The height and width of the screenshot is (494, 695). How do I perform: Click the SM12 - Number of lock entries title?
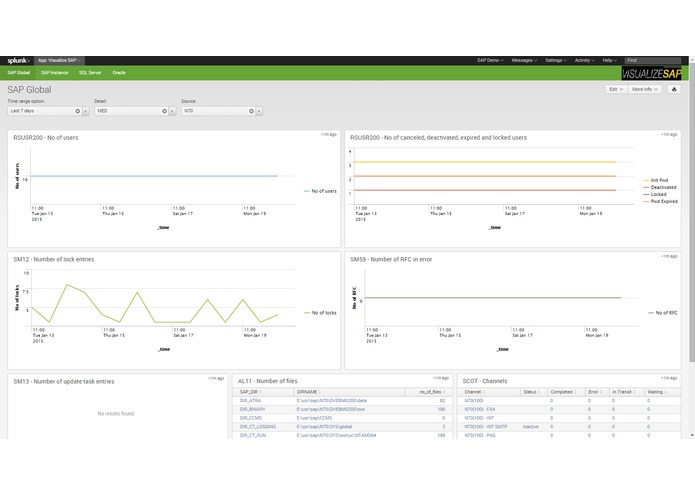54,259
